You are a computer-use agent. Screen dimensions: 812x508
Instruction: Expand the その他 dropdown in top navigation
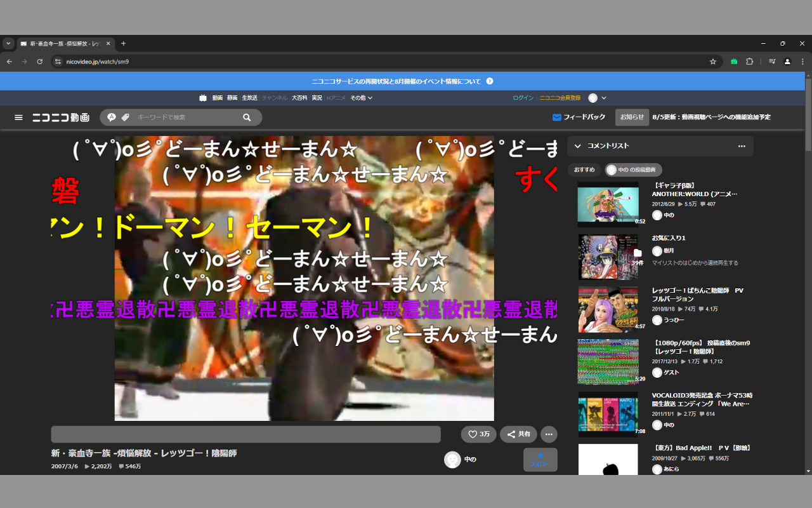tap(362, 98)
